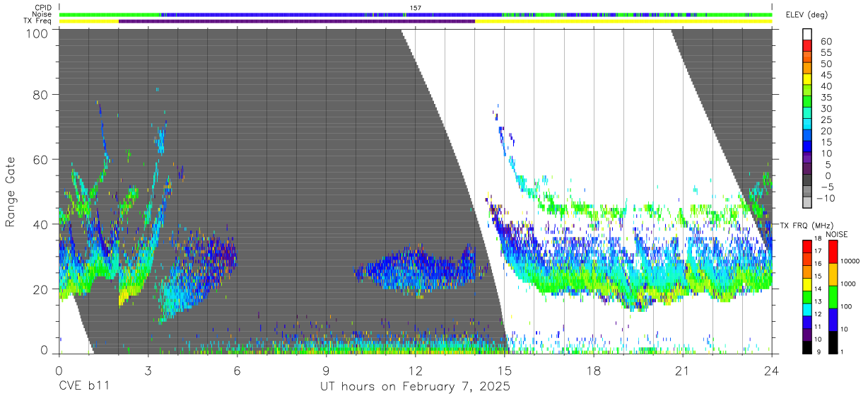Click the UT hours axis tick 21
Screen dimensions: 868x401
[x=683, y=370]
